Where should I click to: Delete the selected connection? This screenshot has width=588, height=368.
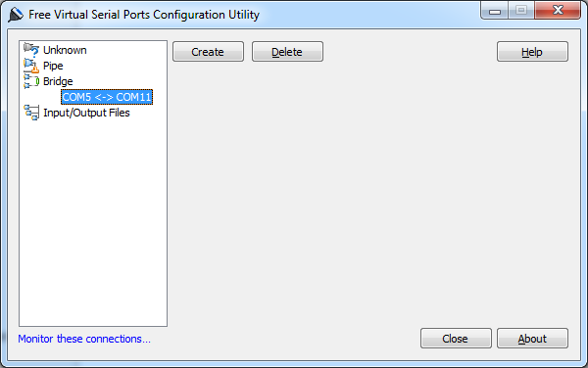(x=287, y=51)
